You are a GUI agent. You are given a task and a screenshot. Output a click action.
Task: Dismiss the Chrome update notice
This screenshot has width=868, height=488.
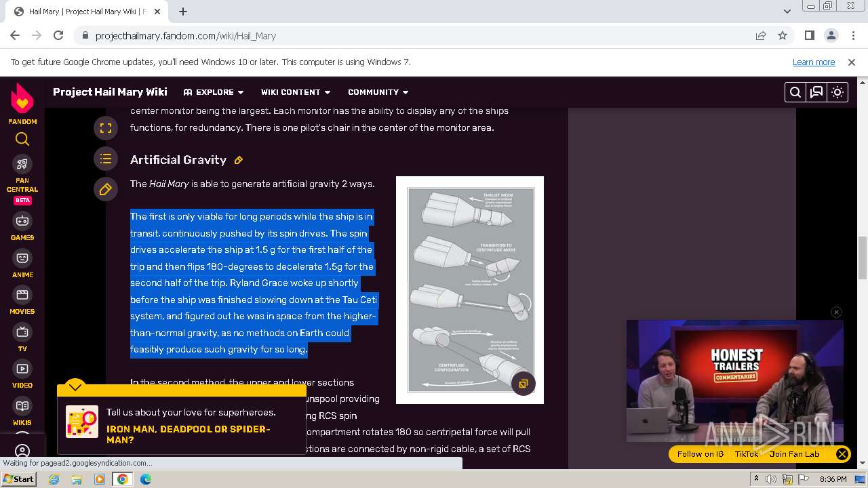(852, 62)
